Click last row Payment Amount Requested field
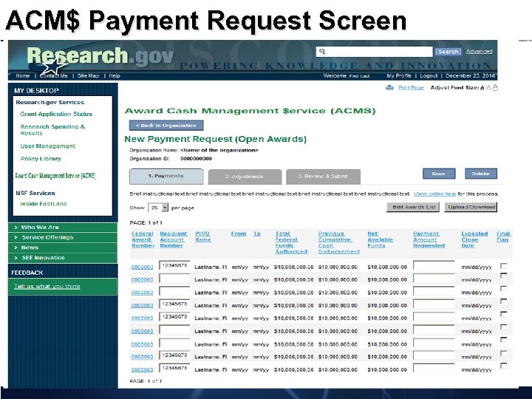Viewport: 532px width, 399px height. tap(434, 368)
